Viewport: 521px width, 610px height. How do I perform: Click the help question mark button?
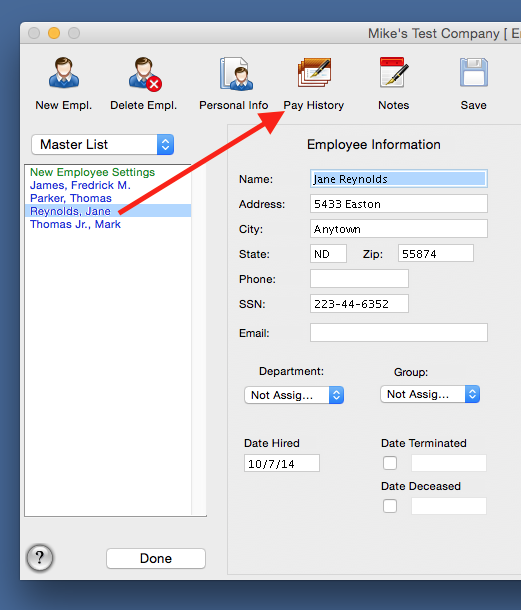click(x=39, y=557)
